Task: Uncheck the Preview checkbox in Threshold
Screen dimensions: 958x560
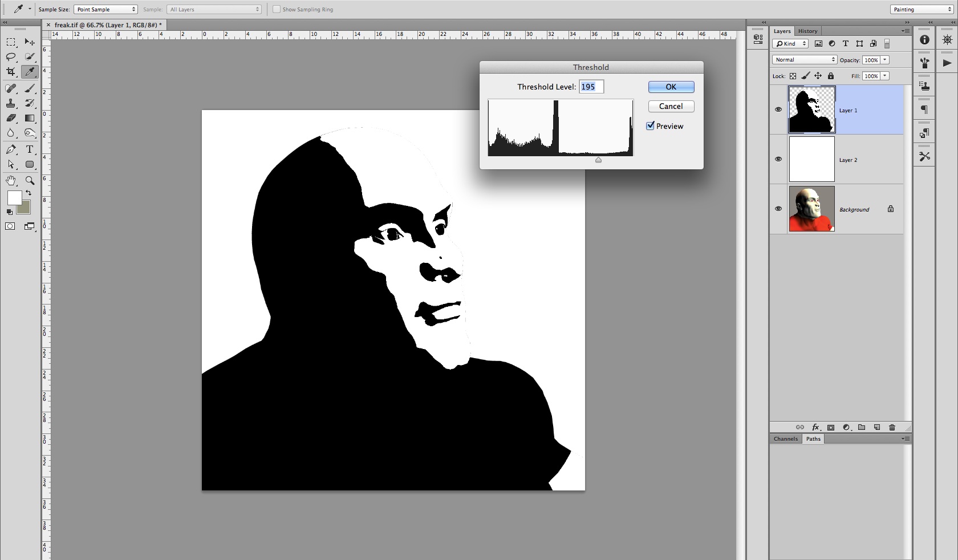Action: (650, 126)
